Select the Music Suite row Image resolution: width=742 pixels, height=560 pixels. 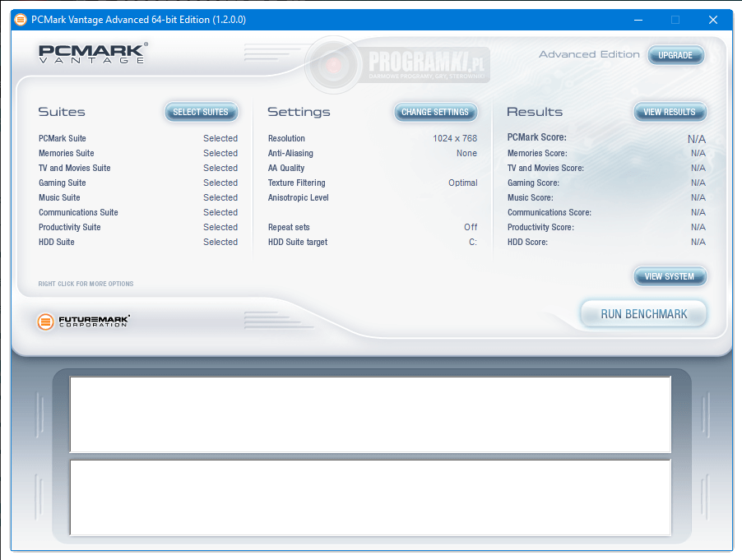[x=138, y=197]
